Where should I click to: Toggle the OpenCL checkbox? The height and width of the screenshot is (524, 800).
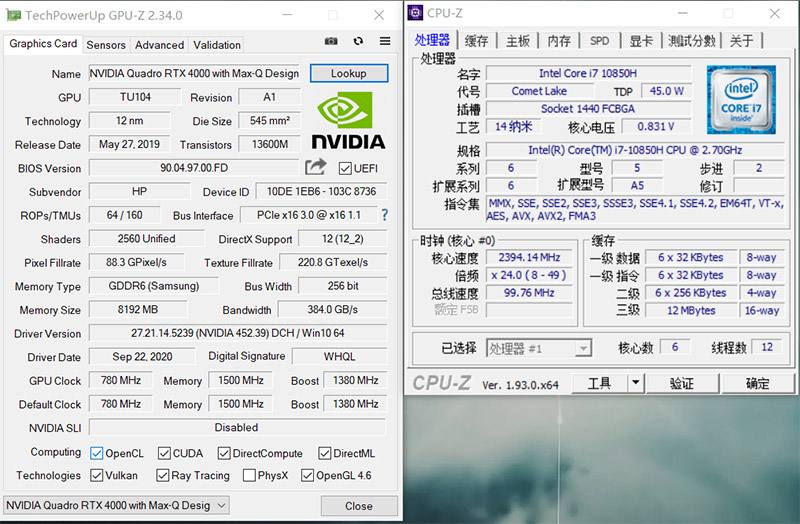[x=96, y=453]
